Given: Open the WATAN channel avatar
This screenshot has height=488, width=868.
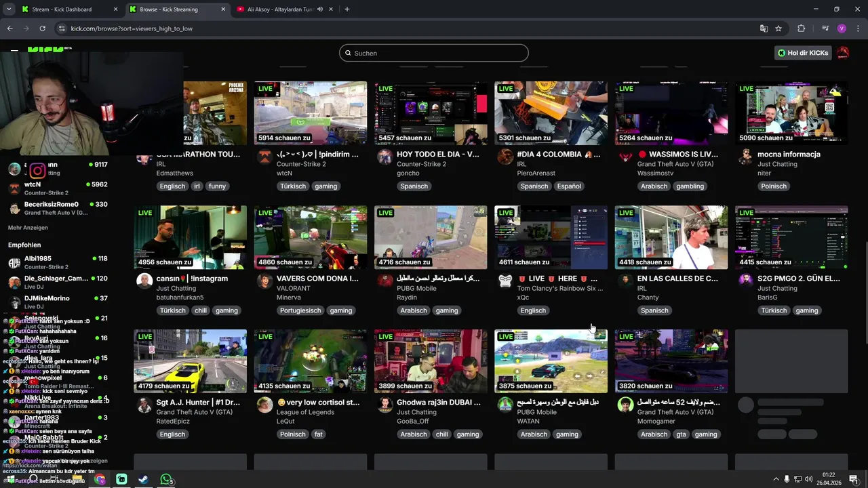Looking at the screenshot, I should coord(505,405).
